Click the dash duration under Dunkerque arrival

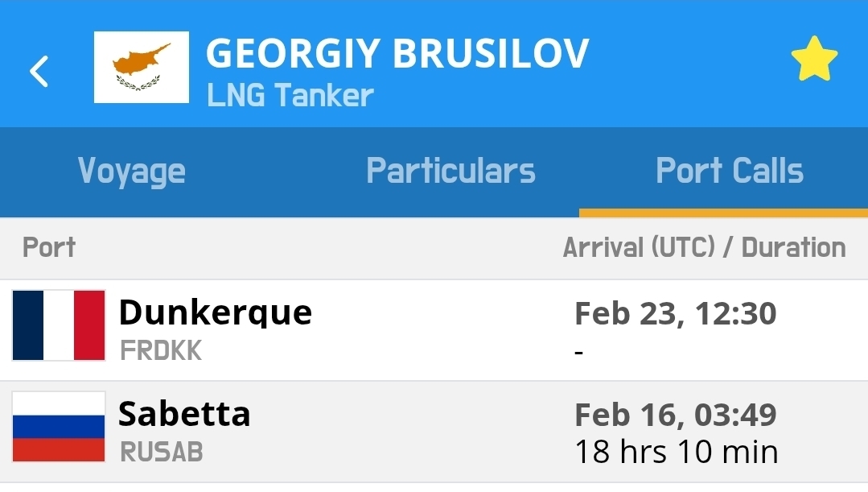(579, 351)
